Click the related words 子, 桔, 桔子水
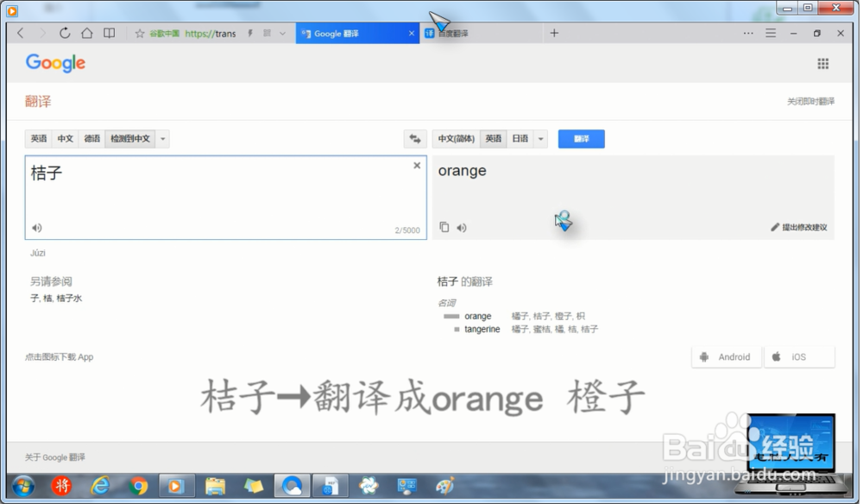Image resolution: width=863 pixels, height=504 pixels. pos(56,299)
